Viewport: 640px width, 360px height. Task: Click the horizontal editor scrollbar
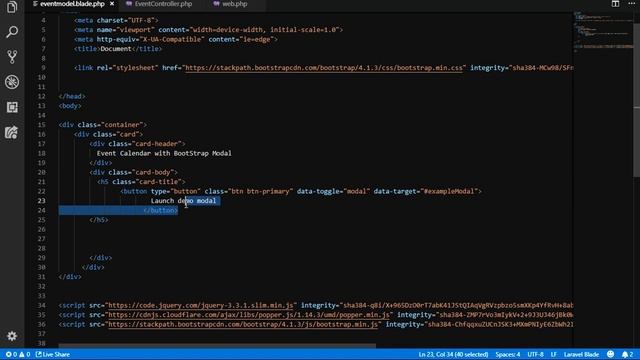pyautogui.click(x=217, y=346)
